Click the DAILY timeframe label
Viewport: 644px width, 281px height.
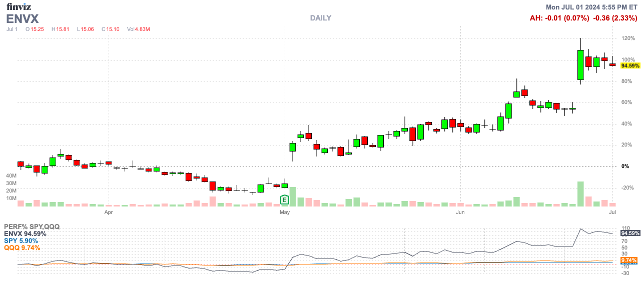coord(320,18)
